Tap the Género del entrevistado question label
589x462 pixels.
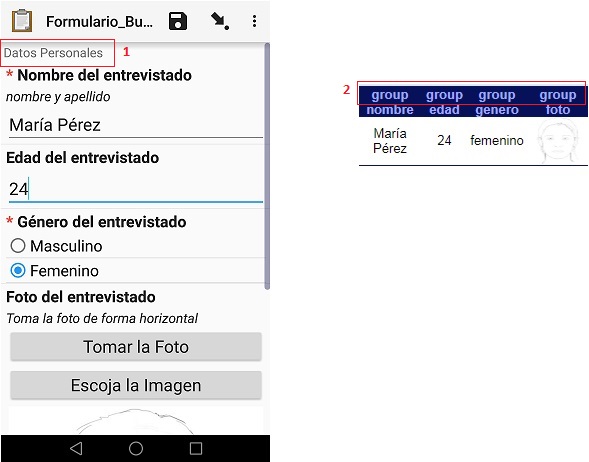[x=102, y=222]
